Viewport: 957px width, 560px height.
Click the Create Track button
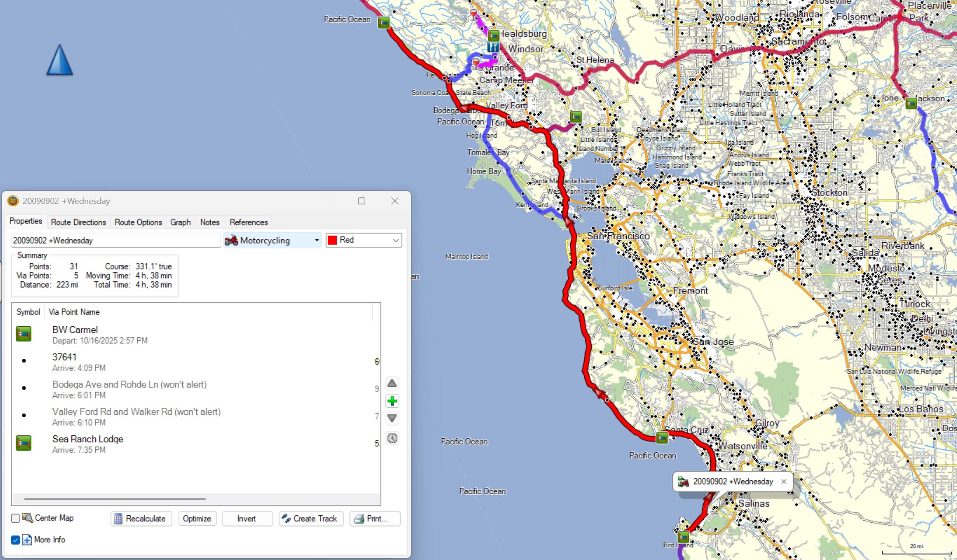[311, 518]
